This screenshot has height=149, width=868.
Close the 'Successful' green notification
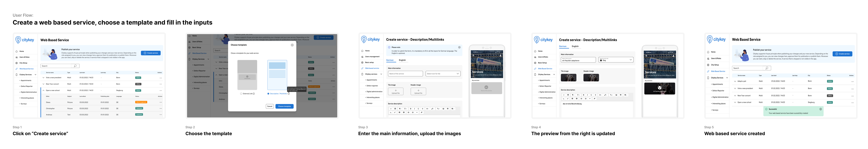[x=820, y=109]
